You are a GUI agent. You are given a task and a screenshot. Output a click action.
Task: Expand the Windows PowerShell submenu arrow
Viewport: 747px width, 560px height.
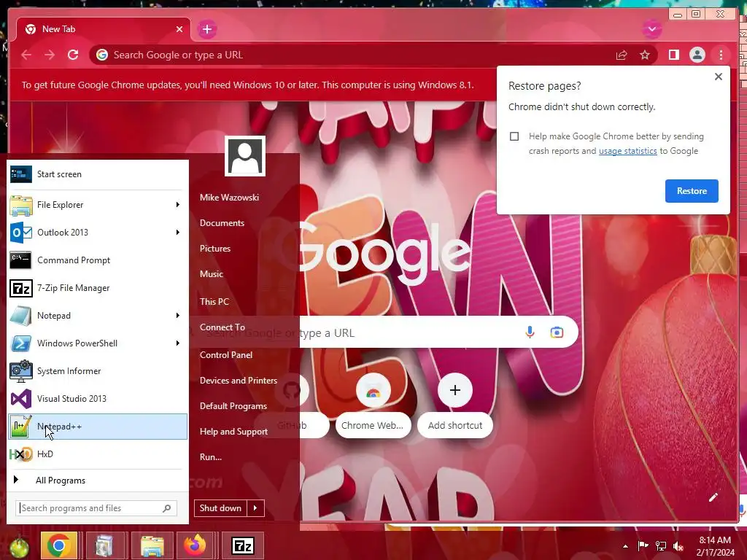coord(178,343)
